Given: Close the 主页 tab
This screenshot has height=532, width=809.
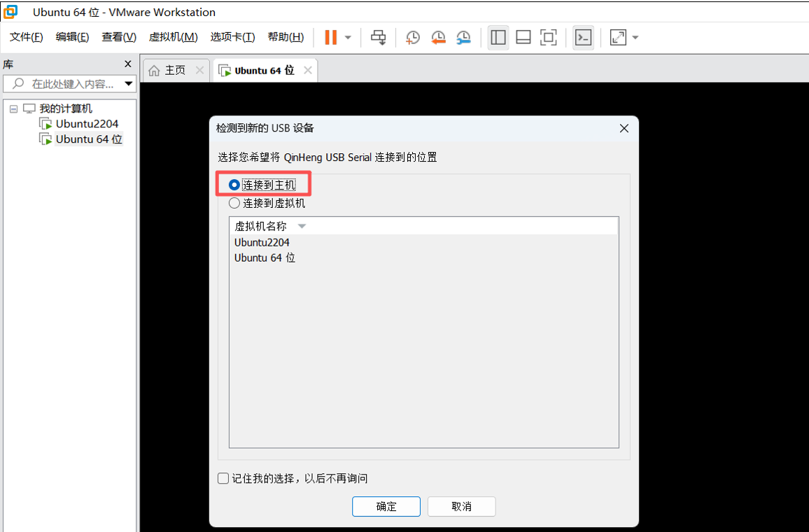Looking at the screenshot, I should pos(199,70).
